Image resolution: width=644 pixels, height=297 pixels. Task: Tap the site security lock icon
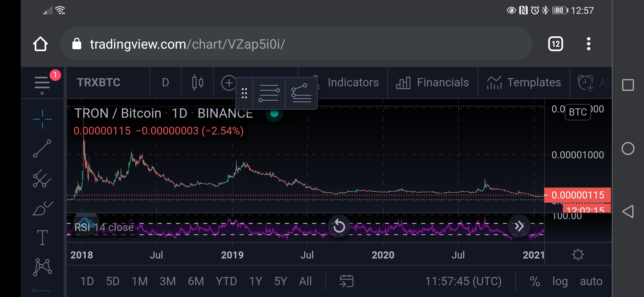coord(77,44)
